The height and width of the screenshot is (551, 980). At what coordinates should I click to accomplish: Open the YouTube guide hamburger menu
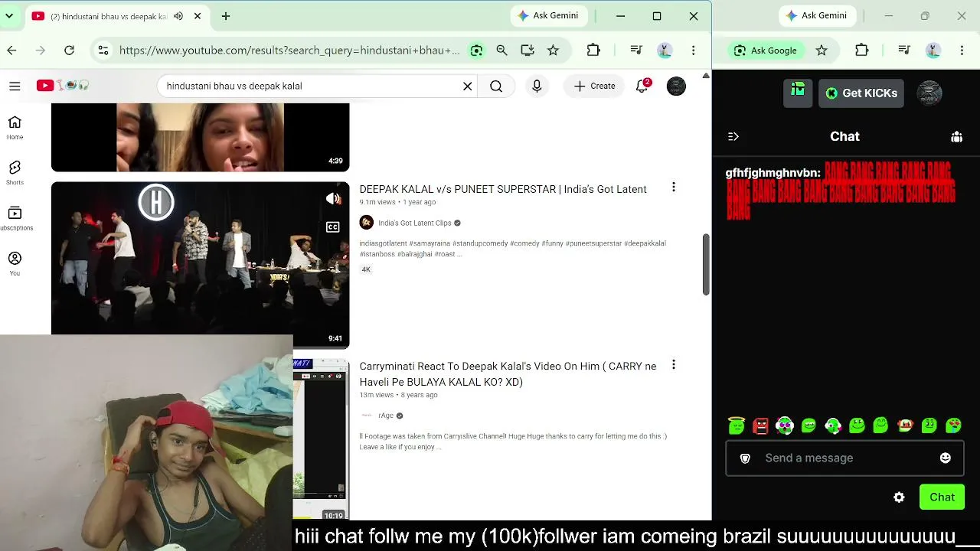(x=15, y=86)
